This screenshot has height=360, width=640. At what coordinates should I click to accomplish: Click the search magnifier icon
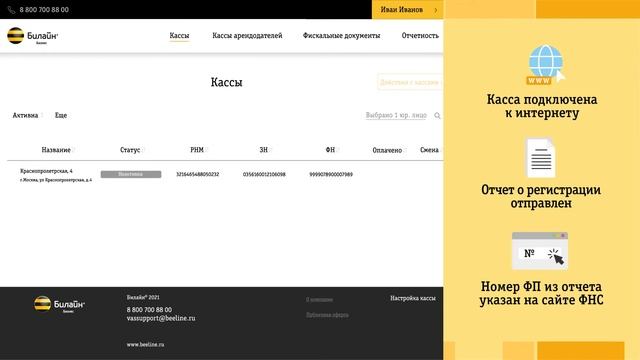437,116
